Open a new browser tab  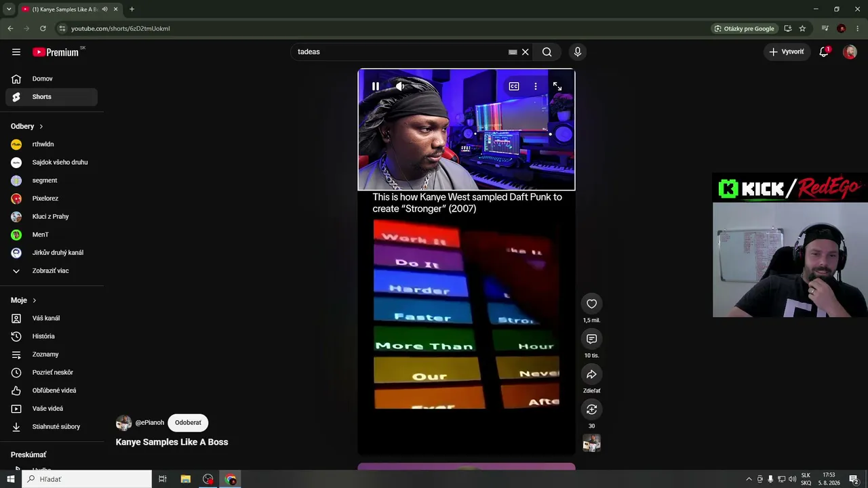(132, 9)
